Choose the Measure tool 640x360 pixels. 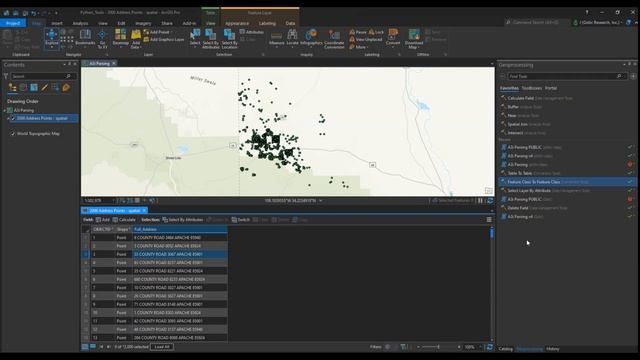pyautogui.click(x=276, y=38)
